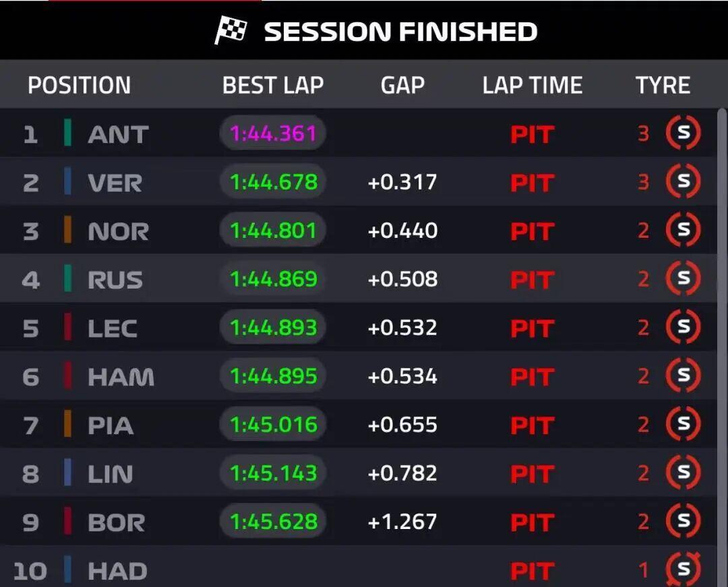Click the soft tyre icon for VER

point(683,181)
